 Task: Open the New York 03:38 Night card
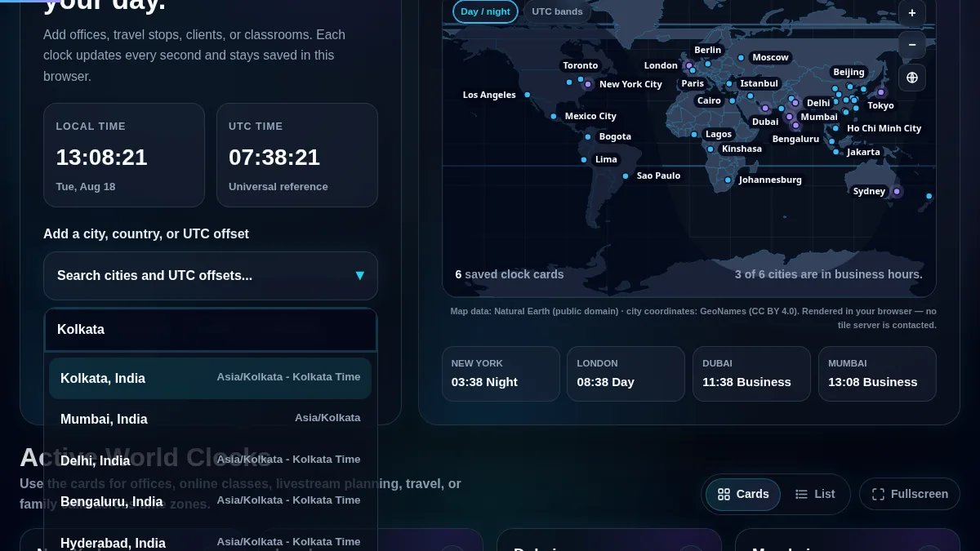point(501,374)
